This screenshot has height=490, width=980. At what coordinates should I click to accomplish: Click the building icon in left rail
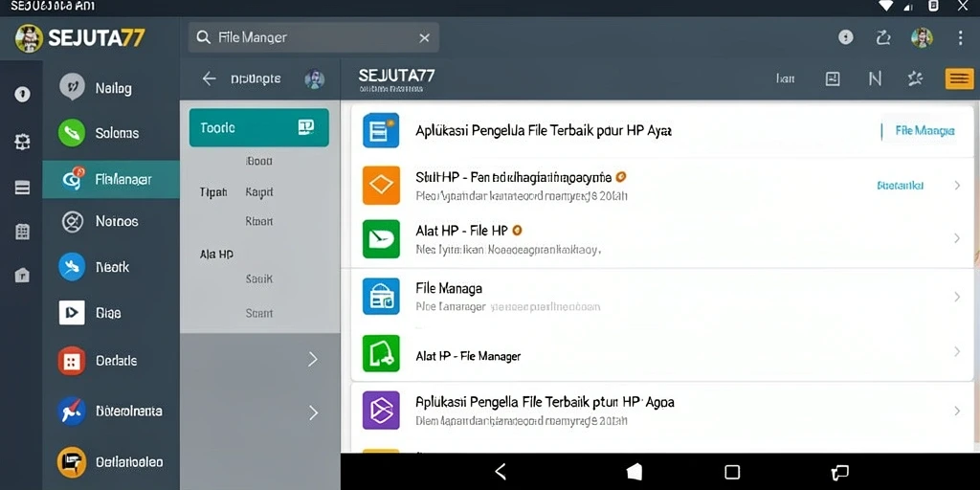point(22,232)
